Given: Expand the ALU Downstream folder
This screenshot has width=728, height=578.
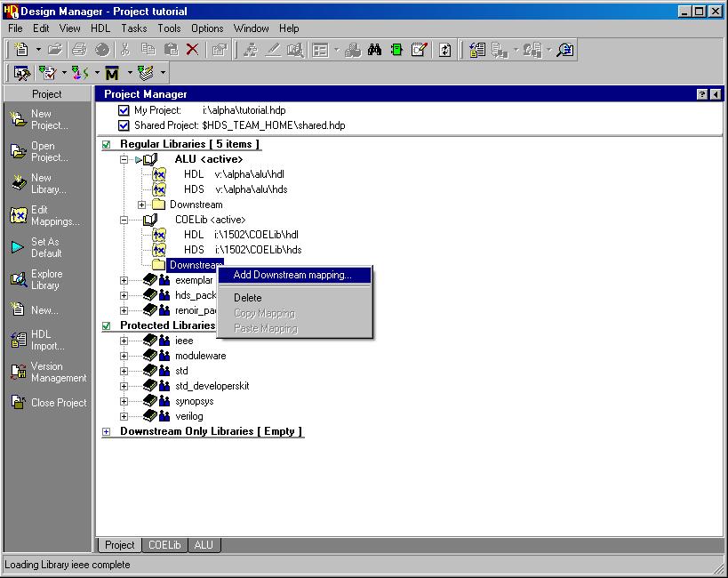Looking at the screenshot, I should click(x=141, y=205).
